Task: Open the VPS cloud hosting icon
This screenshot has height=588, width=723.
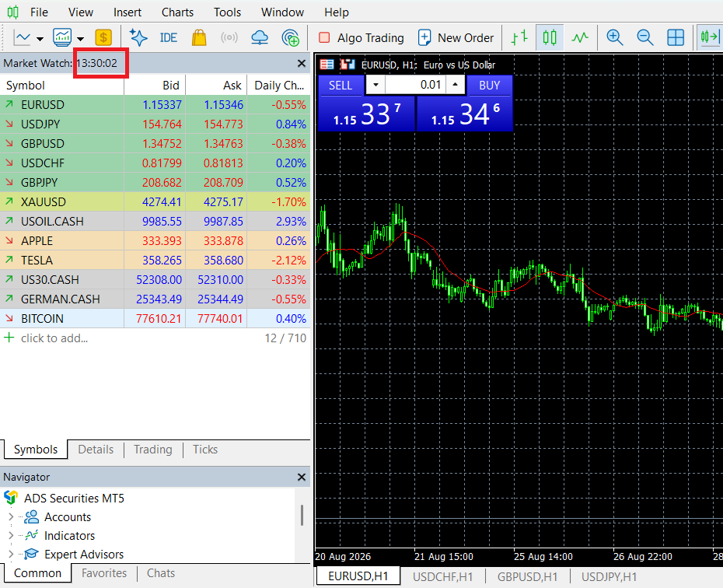Action: 260,38
